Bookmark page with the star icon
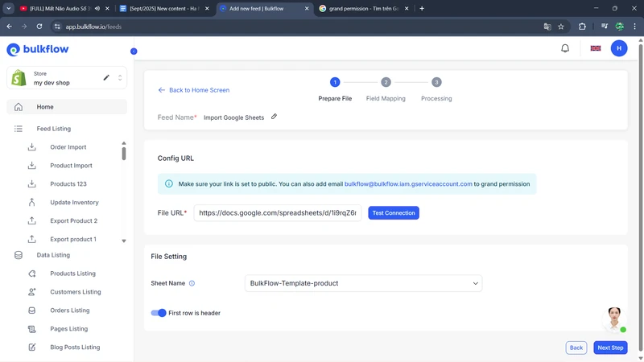 pyautogui.click(x=561, y=27)
